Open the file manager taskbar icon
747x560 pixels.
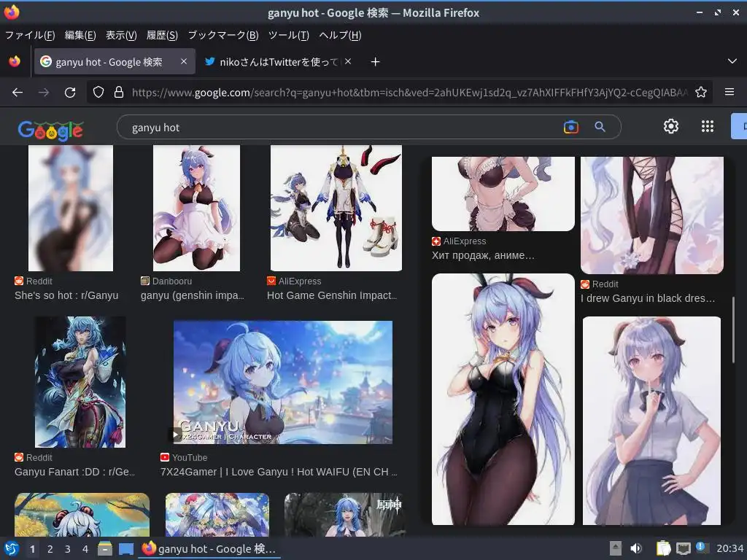(x=105, y=548)
